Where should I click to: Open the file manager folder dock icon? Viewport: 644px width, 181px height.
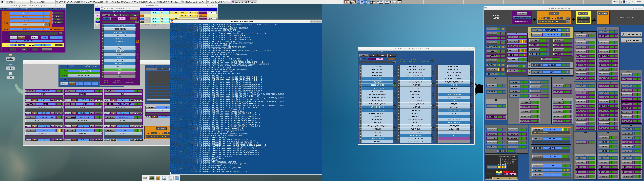[177, 178]
